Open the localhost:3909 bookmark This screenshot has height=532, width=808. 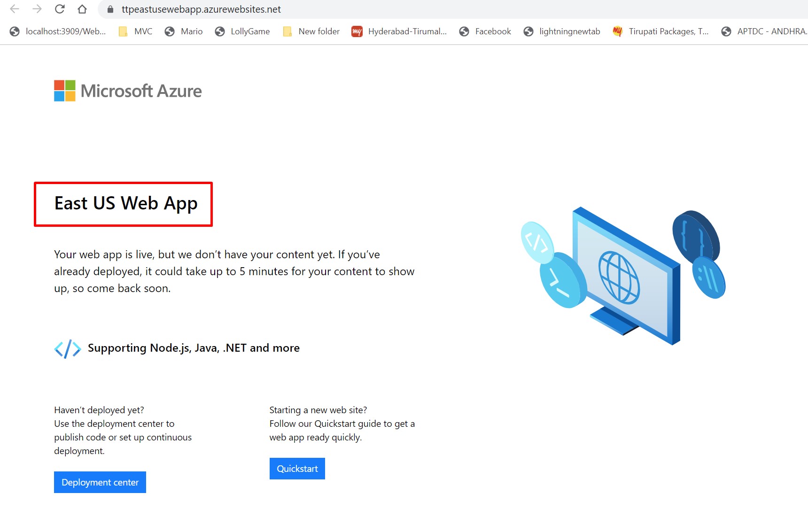point(58,31)
